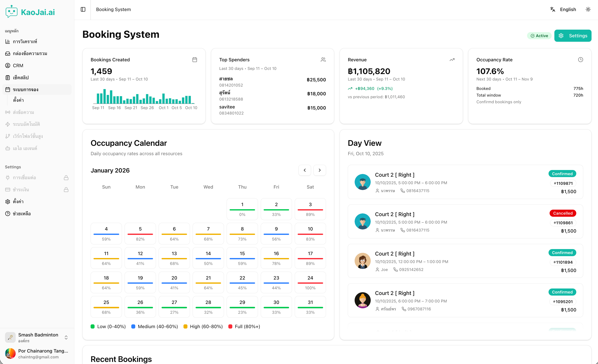Image resolution: width=598 pixels, height=364 pixels.
Task: Click the trend icon in Revenue card
Action: (x=452, y=60)
